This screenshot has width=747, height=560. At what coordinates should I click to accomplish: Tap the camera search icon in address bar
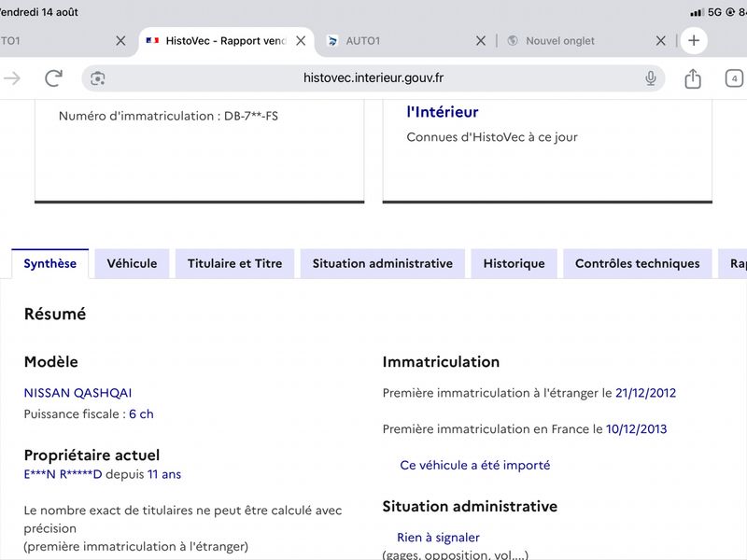point(98,78)
